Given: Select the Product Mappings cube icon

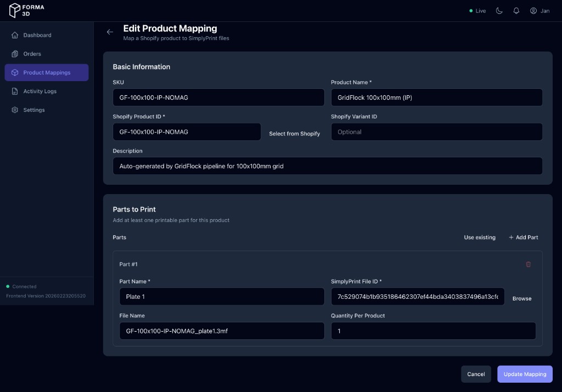Looking at the screenshot, I should coord(15,72).
